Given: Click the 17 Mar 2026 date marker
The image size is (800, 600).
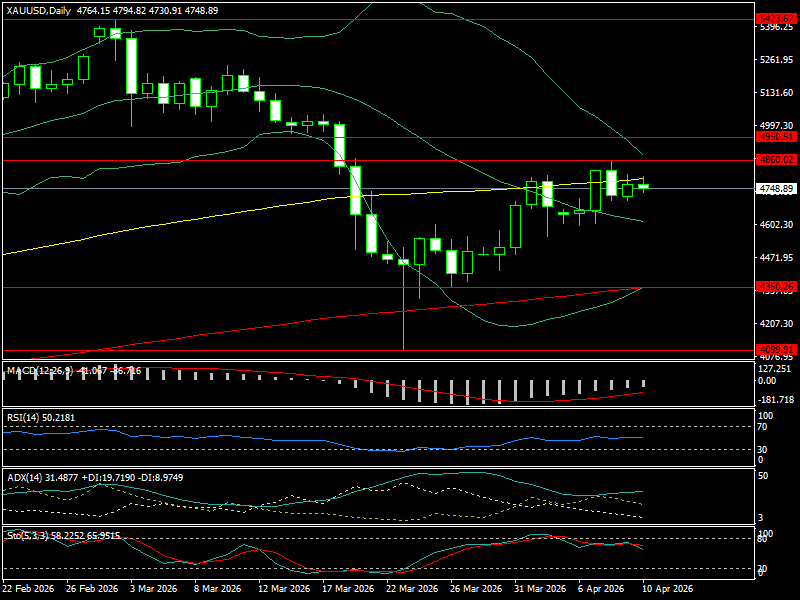Looking at the screenshot, I should click(x=346, y=590).
